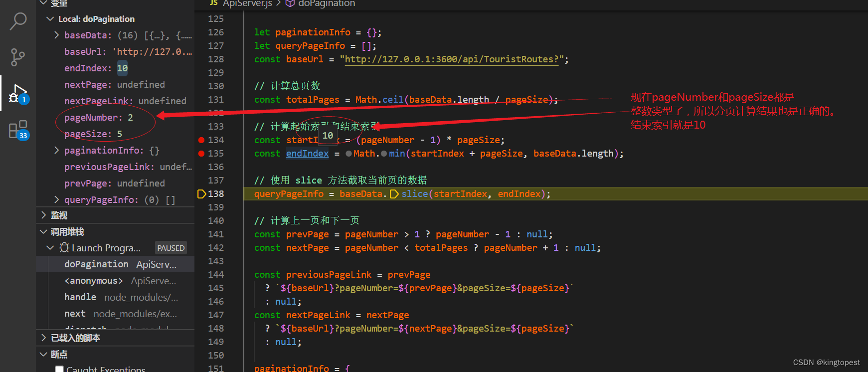Viewport: 868px width, 372px height.
Task: Click nextPageLink declaration on line 147
Action: [x=318, y=315]
